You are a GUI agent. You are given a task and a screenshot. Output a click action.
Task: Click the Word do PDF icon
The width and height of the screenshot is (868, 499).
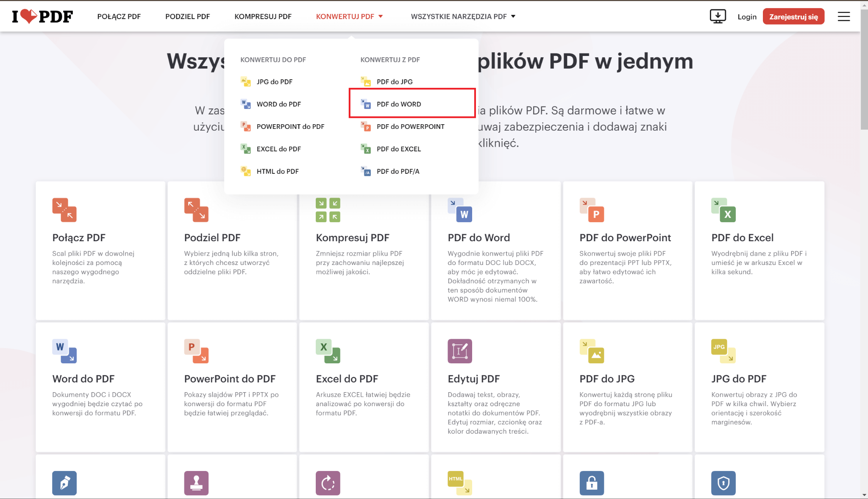pos(64,351)
